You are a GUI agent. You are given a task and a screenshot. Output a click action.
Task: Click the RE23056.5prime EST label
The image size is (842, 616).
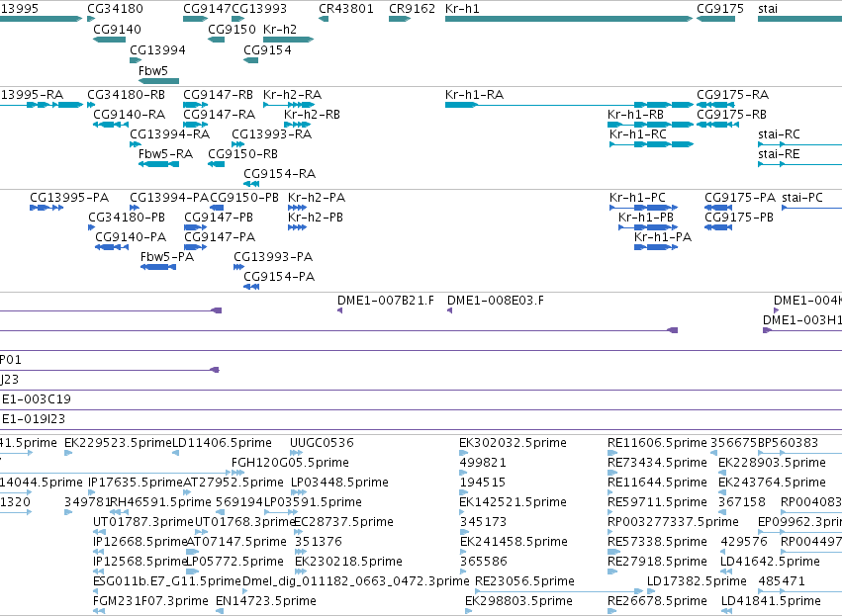pyautogui.click(x=524, y=581)
